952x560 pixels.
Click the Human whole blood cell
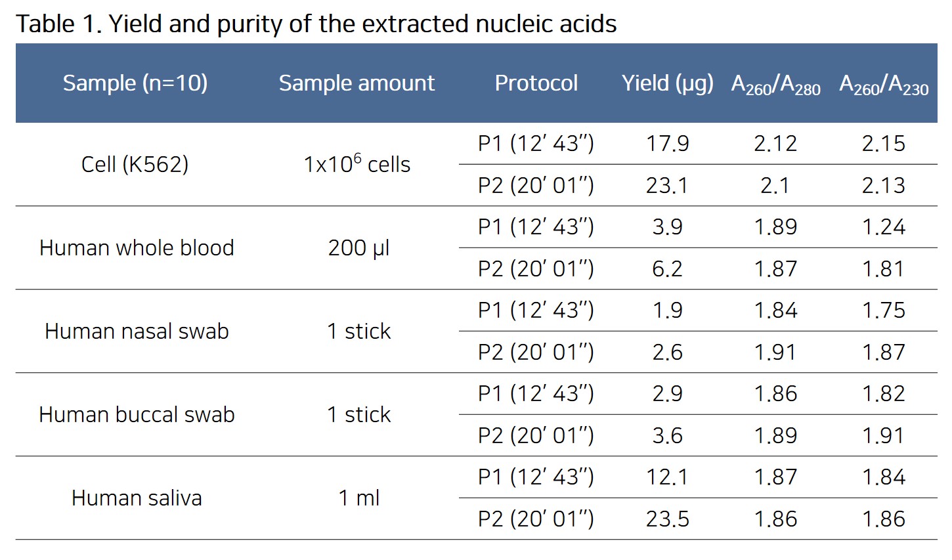137,248
